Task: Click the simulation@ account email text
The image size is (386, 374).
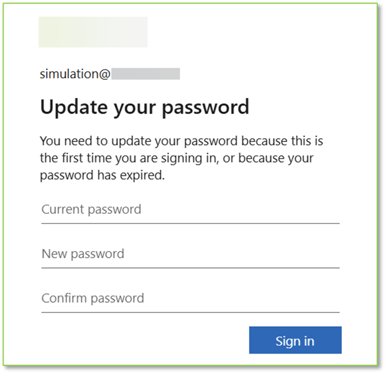Action: (75, 74)
